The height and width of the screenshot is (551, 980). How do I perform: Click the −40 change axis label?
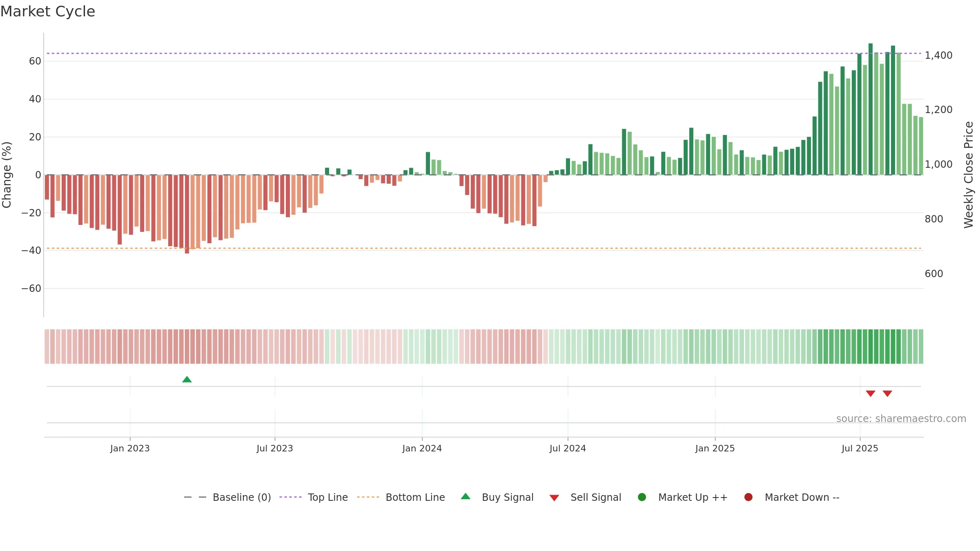point(31,251)
